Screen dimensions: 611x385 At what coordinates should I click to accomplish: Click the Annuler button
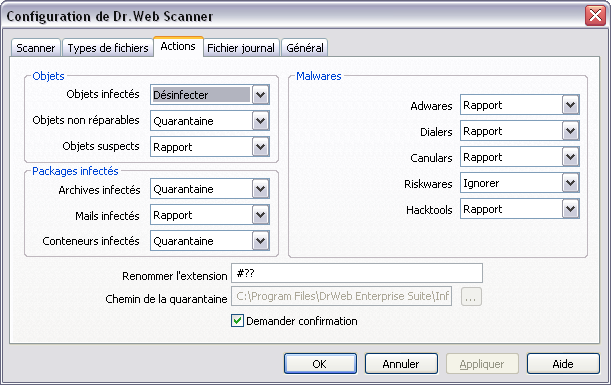pyautogui.click(x=401, y=364)
